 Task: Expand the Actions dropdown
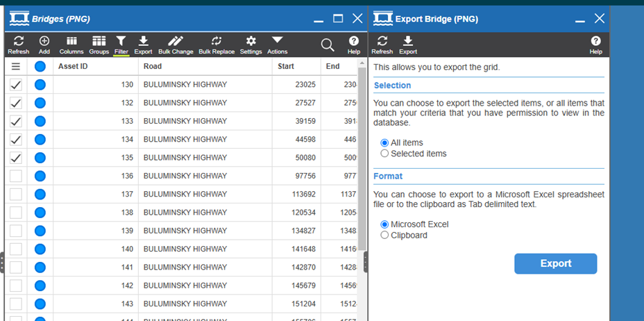pos(277,44)
